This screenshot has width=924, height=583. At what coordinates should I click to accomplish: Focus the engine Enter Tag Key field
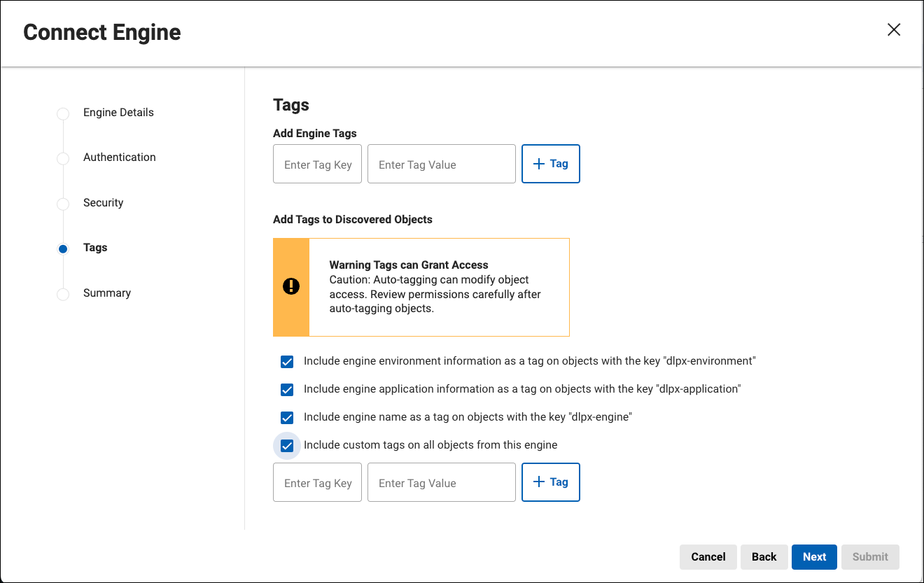point(318,164)
